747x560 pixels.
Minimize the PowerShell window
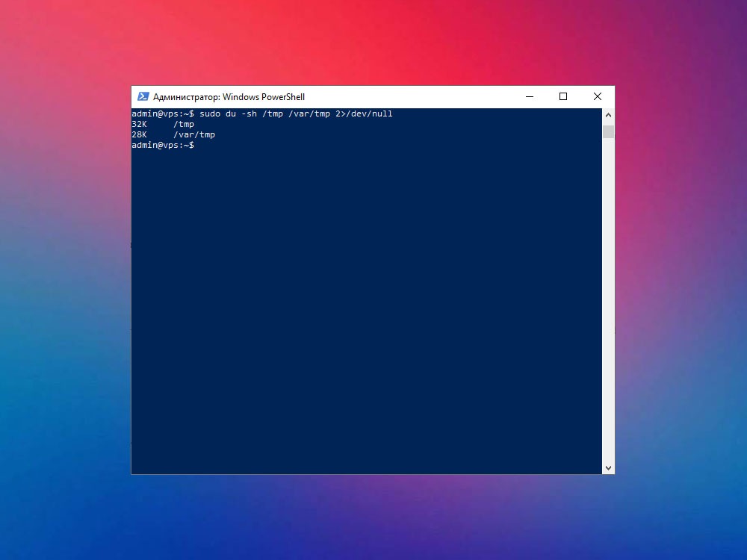[x=530, y=96]
